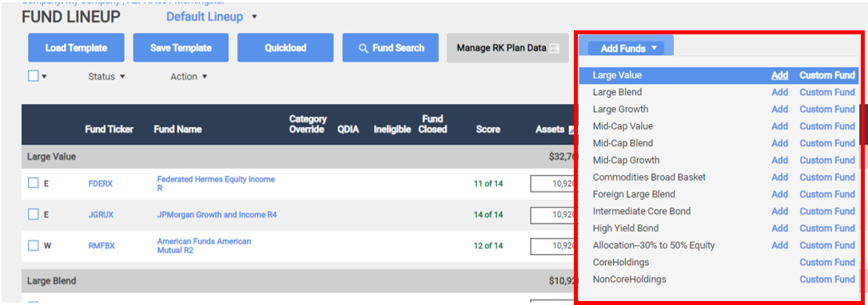Image resolution: width=868 pixels, height=305 pixels.
Task: Expand the Default Lineup selector
Action: [212, 17]
